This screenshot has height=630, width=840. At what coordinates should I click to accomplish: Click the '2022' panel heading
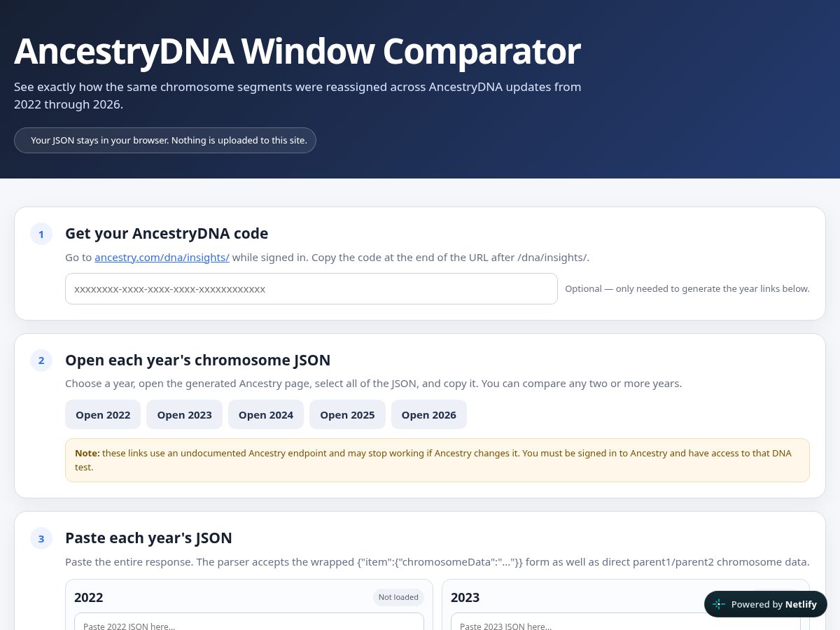(89, 597)
